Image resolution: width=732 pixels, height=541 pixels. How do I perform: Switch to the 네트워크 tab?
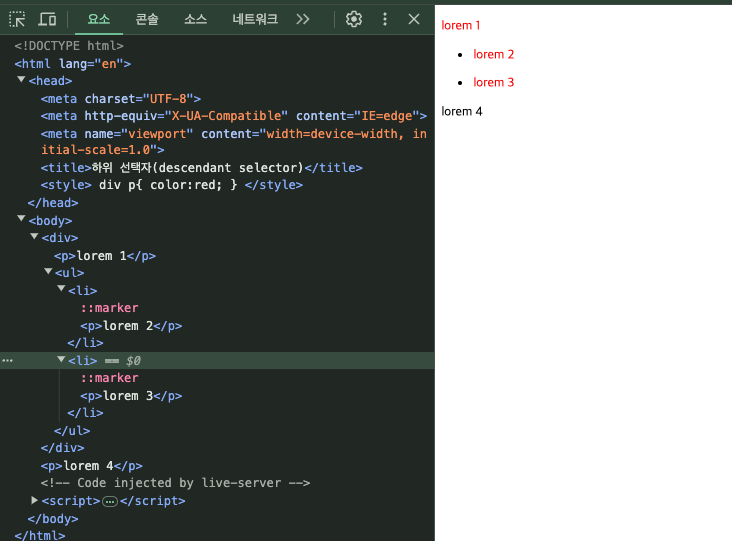(255, 19)
